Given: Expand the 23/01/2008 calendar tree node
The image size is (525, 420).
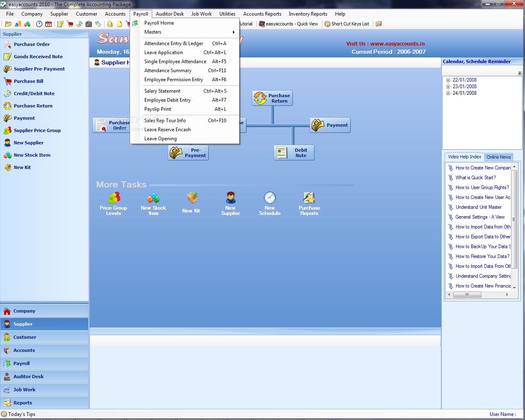Looking at the screenshot, I should pyautogui.click(x=448, y=87).
